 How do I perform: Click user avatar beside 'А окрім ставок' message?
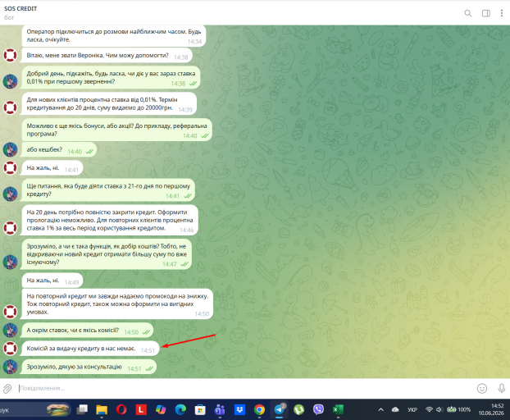click(10, 330)
